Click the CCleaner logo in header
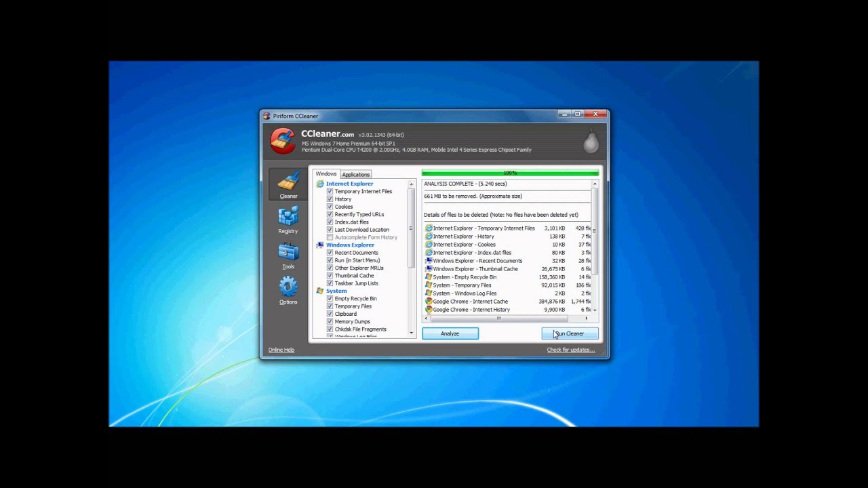The height and width of the screenshot is (488, 868). point(283,141)
